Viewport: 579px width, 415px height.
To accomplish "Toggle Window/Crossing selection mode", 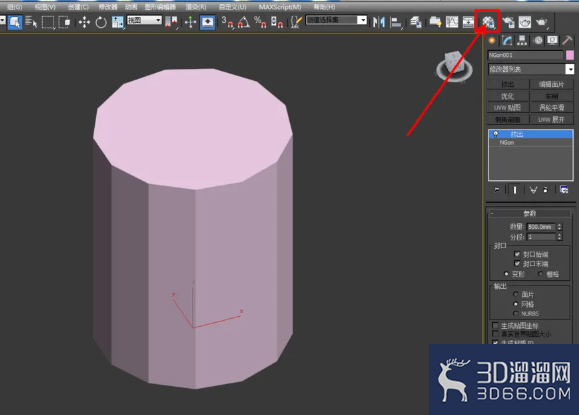I will click(64, 22).
